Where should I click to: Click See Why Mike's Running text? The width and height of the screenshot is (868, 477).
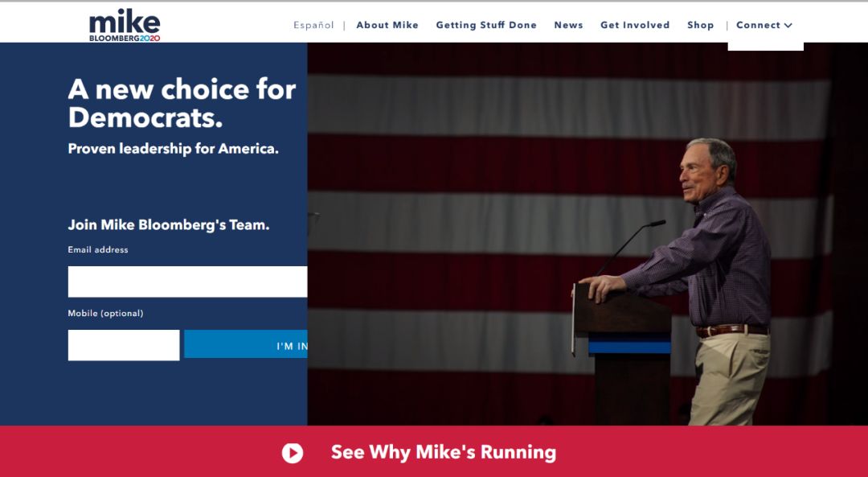pyautogui.click(x=443, y=452)
